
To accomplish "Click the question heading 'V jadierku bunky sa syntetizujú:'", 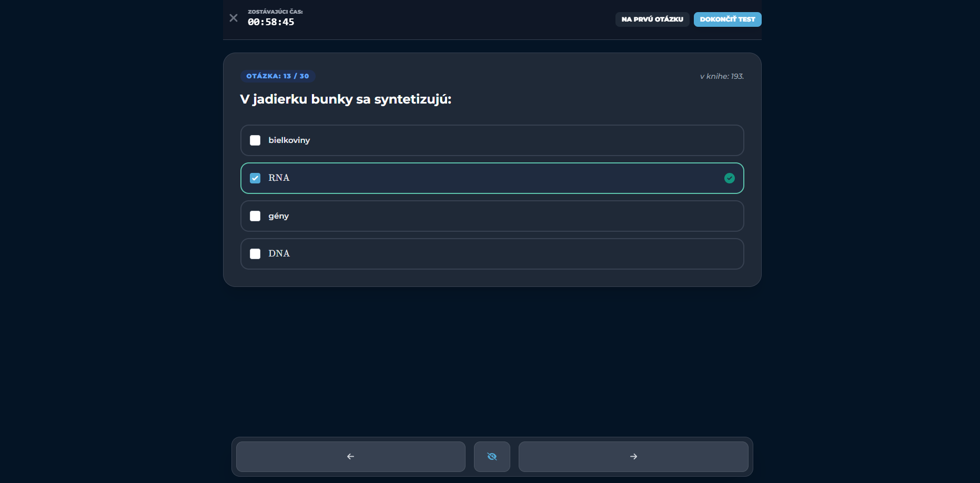I will 346,99.
